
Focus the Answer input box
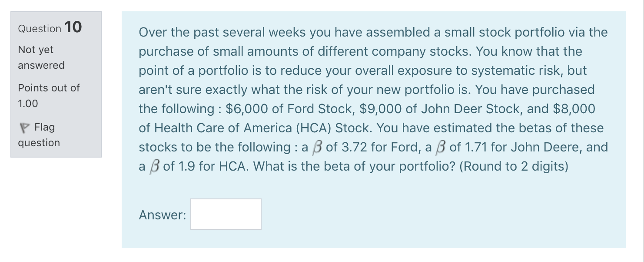[x=226, y=214]
